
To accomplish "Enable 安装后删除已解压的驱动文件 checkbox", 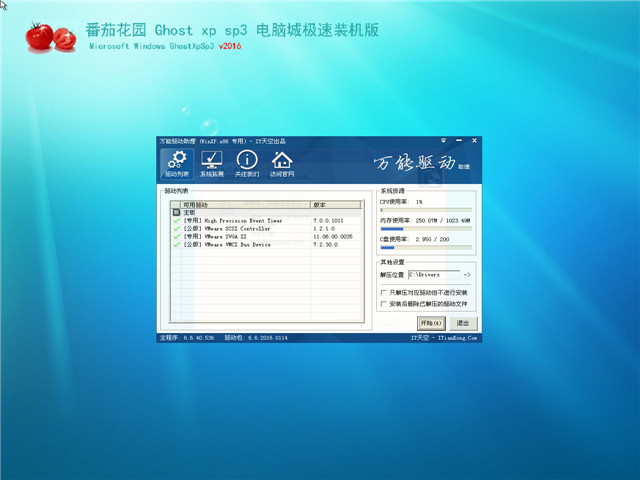I will click(x=383, y=304).
